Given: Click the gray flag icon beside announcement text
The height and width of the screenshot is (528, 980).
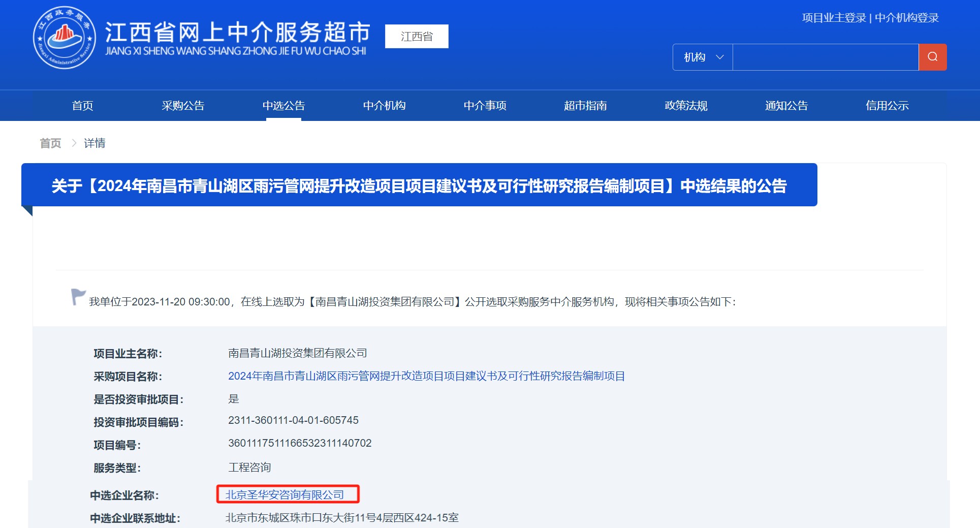Looking at the screenshot, I should pyautogui.click(x=78, y=297).
